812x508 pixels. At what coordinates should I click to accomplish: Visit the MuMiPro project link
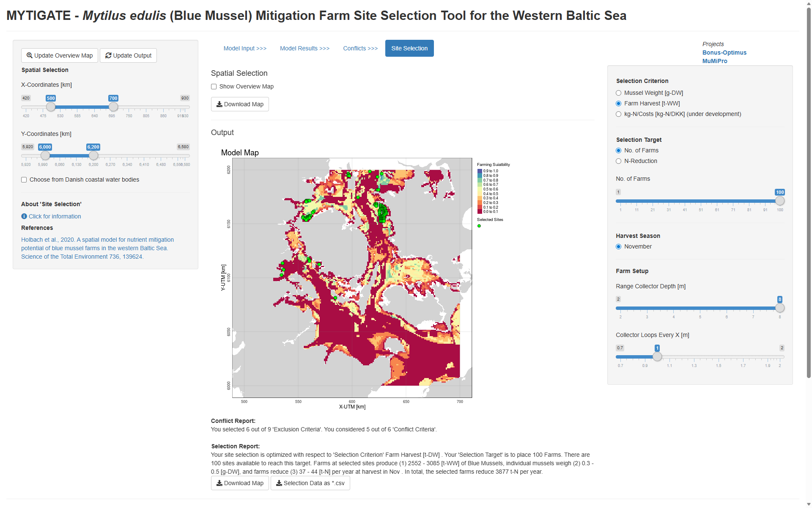pos(715,61)
